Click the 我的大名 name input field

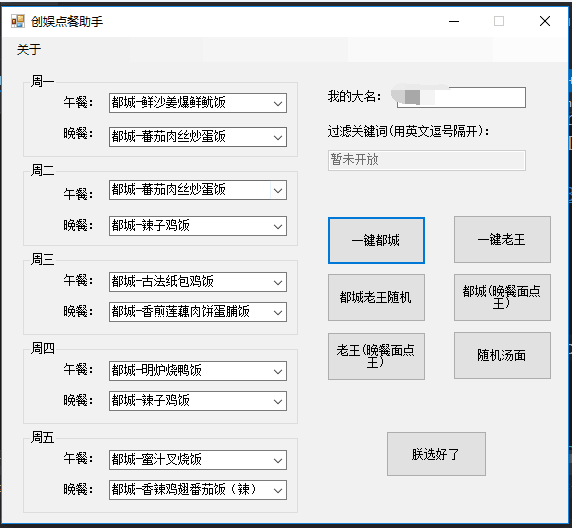click(x=461, y=97)
